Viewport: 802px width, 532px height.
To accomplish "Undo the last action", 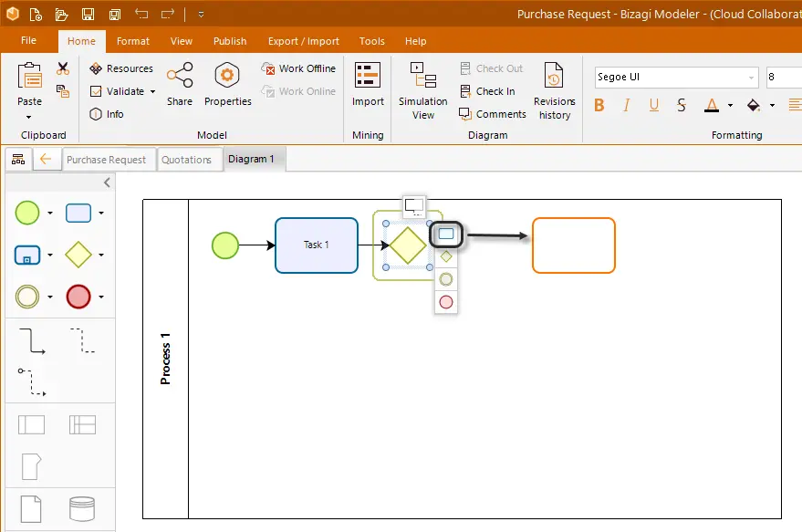I will click(141, 14).
